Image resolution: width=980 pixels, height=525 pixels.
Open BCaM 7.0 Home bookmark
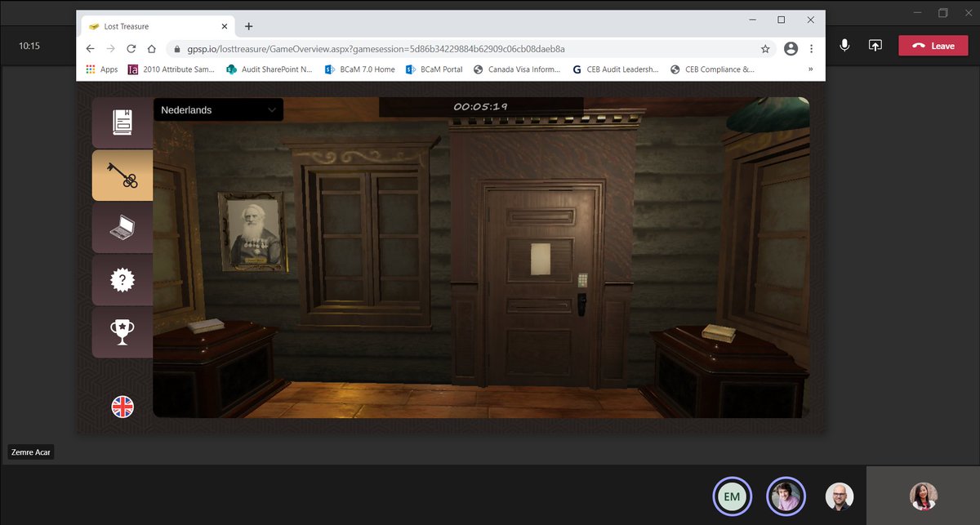click(x=359, y=69)
